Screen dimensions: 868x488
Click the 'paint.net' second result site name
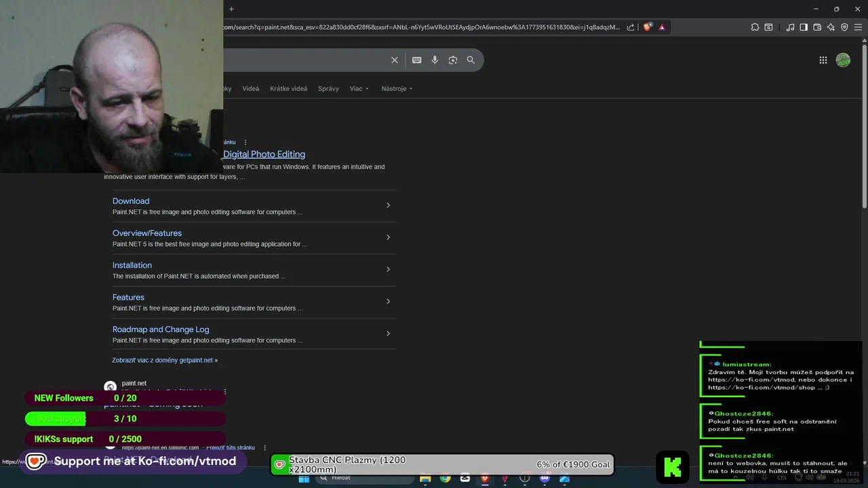(134, 384)
